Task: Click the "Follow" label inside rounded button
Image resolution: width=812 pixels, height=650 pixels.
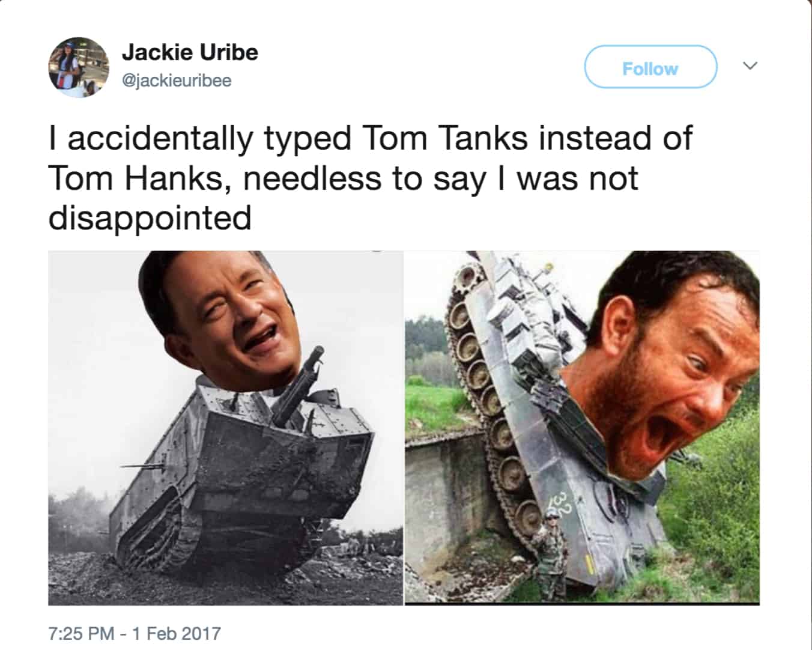Action: click(650, 68)
